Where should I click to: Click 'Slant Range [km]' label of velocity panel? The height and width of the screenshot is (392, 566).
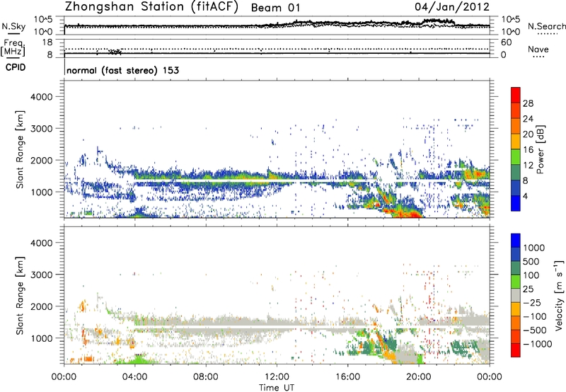point(20,296)
